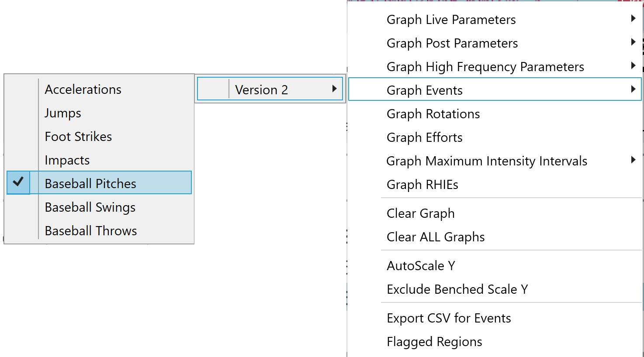Expand the Version 2 submenu arrow
The image size is (644, 357).
point(334,89)
